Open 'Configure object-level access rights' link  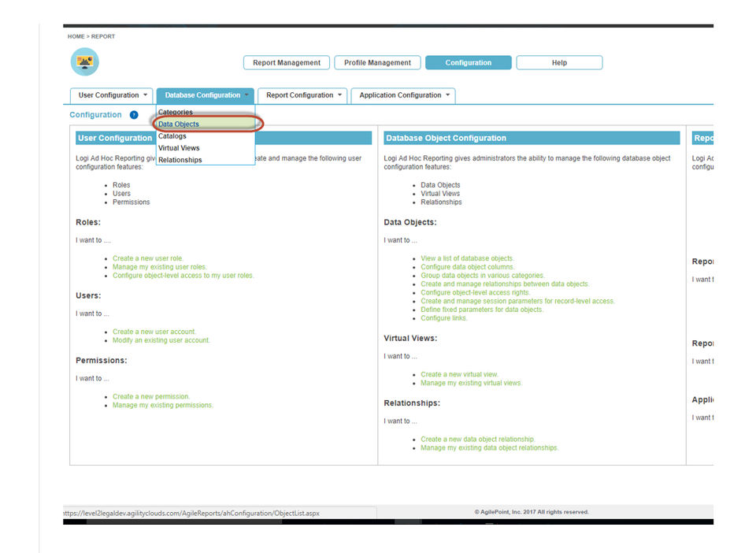click(x=476, y=293)
